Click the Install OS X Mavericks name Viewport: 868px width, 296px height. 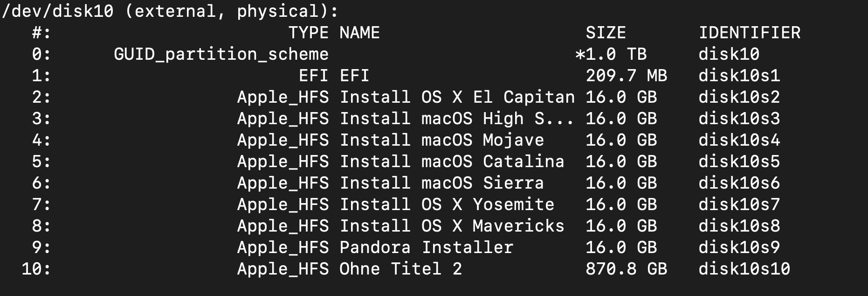(452, 226)
